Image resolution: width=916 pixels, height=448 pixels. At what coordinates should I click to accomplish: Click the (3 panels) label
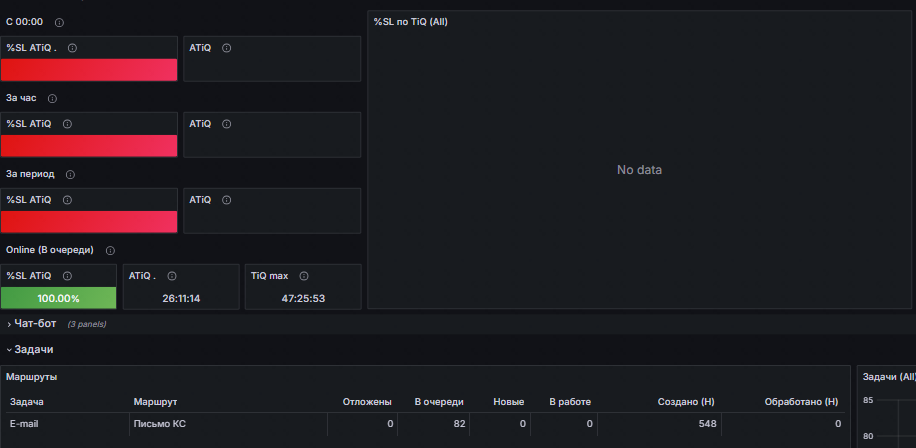point(86,324)
